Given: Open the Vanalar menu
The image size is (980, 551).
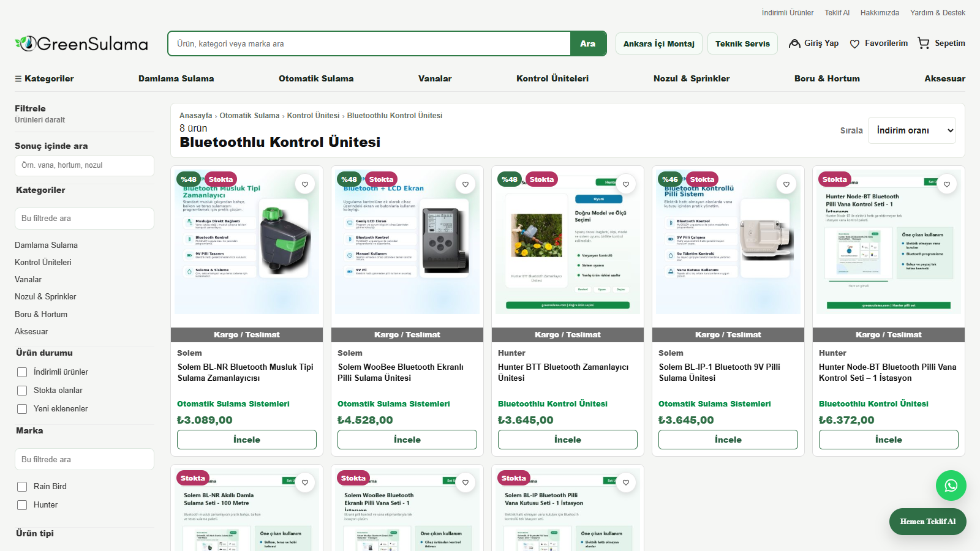Looking at the screenshot, I should click(435, 78).
